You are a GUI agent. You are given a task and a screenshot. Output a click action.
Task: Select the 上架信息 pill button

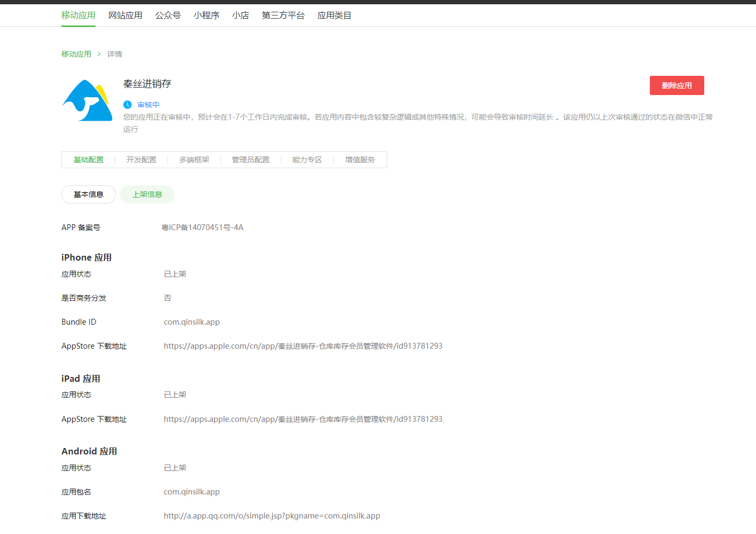pos(147,194)
